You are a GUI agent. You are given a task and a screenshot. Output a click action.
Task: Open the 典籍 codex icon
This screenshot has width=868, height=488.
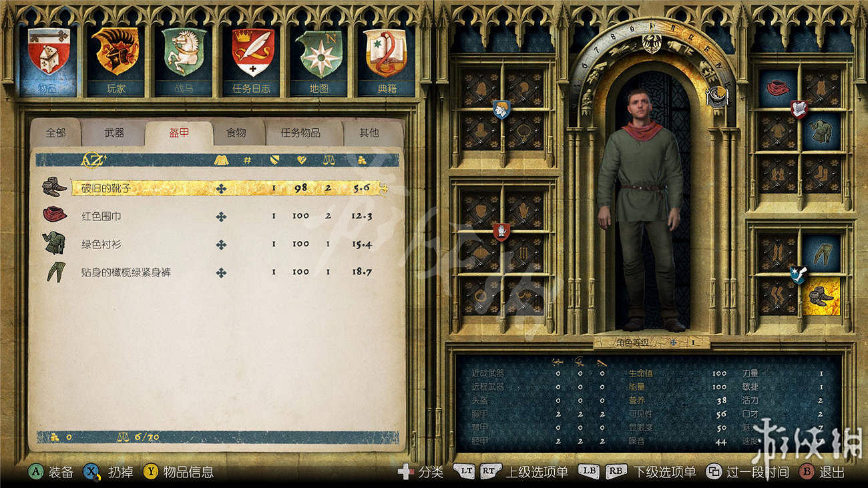387,53
